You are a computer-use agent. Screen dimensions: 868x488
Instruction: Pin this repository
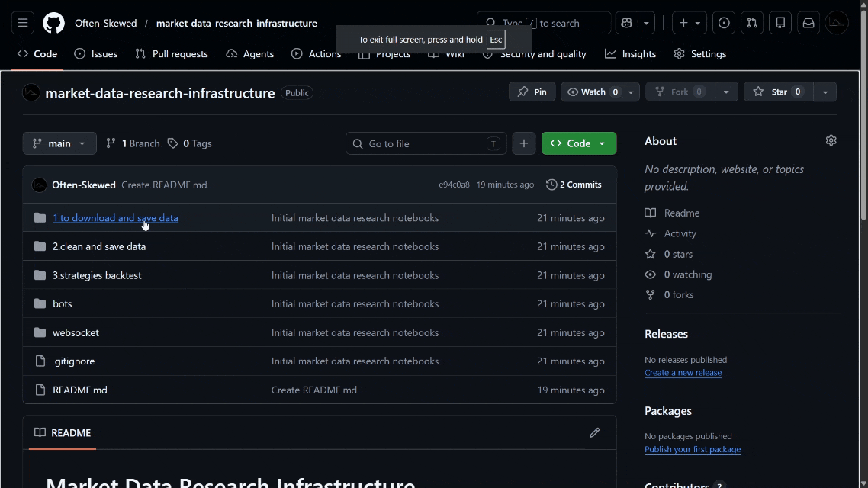tap(532, 91)
